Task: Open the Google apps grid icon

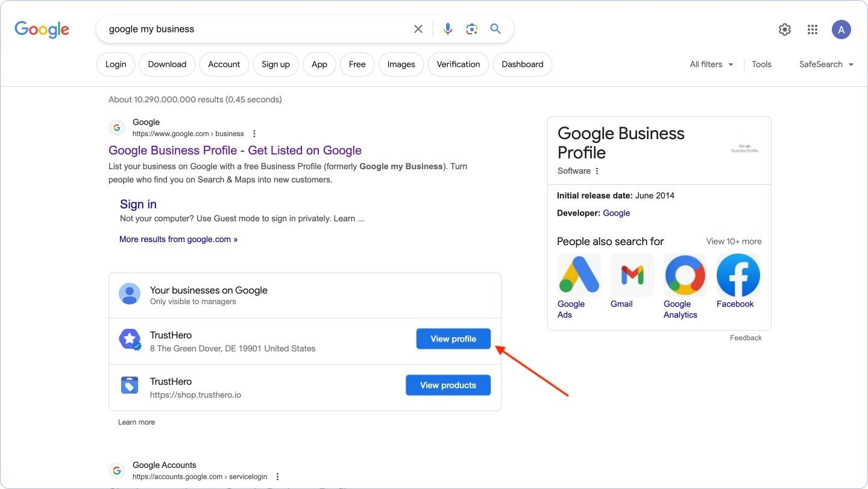Action: [x=813, y=30]
